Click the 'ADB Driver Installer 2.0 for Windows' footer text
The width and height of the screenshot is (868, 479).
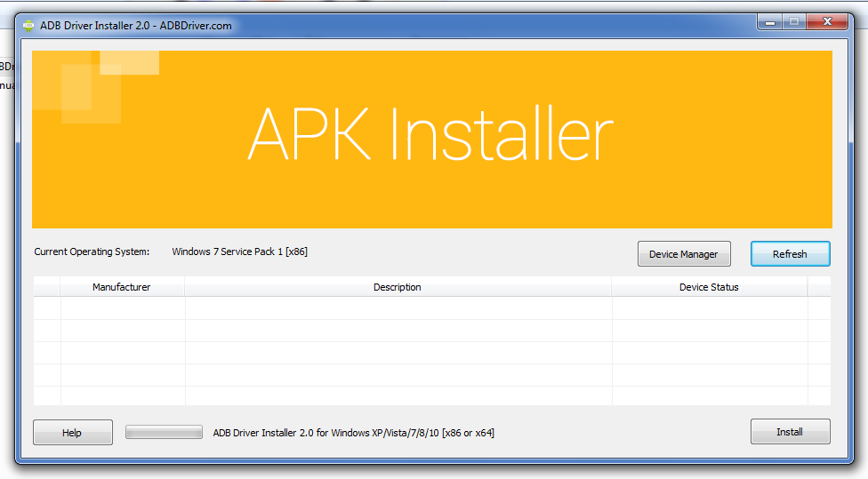[354, 433]
